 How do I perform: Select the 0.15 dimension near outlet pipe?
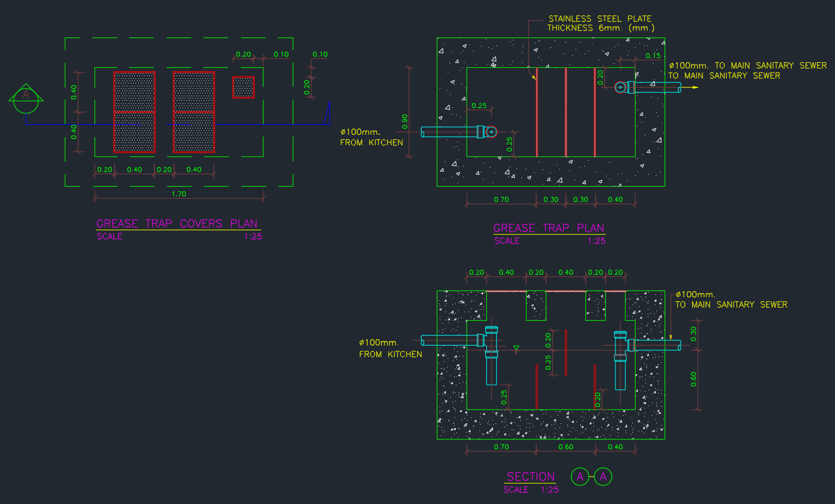tap(653, 56)
